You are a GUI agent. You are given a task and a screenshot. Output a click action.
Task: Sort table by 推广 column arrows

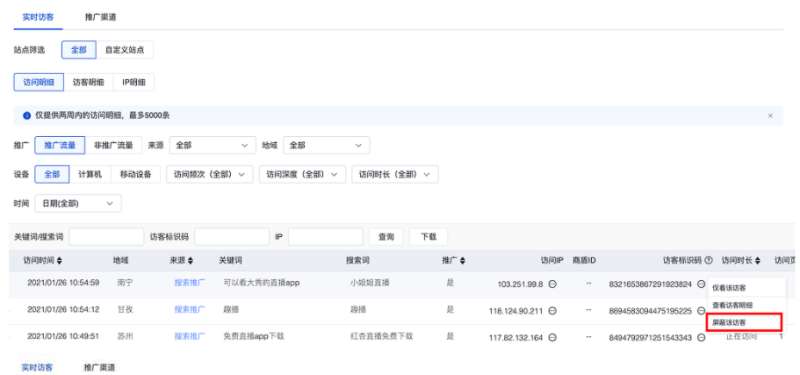point(463,261)
